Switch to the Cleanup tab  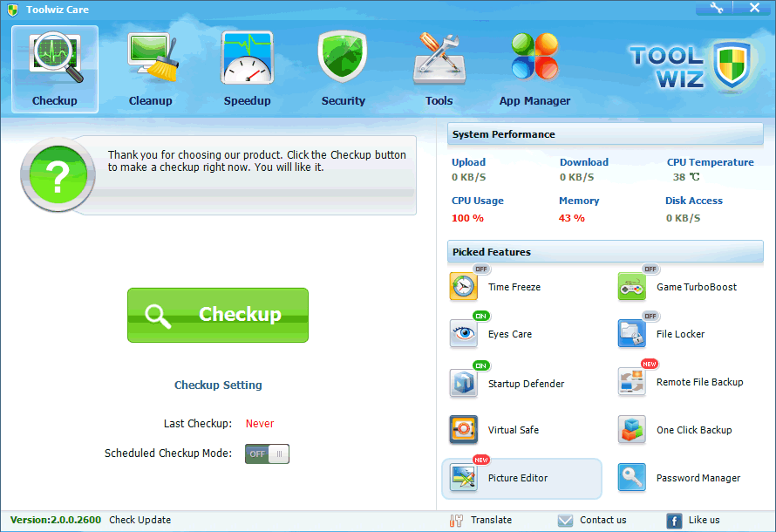[151, 70]
